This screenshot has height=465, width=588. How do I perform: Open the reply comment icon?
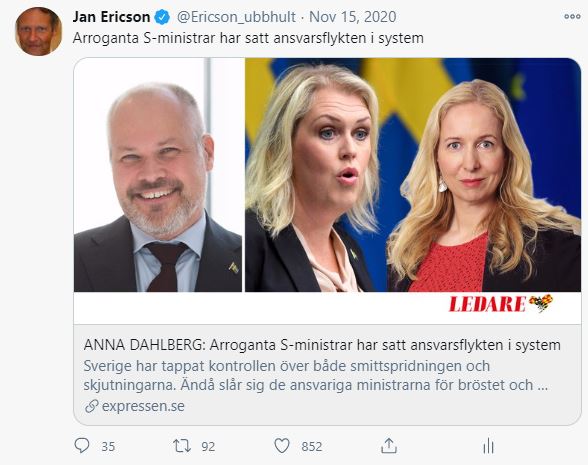pyautogui.click(x=82, y=446)
